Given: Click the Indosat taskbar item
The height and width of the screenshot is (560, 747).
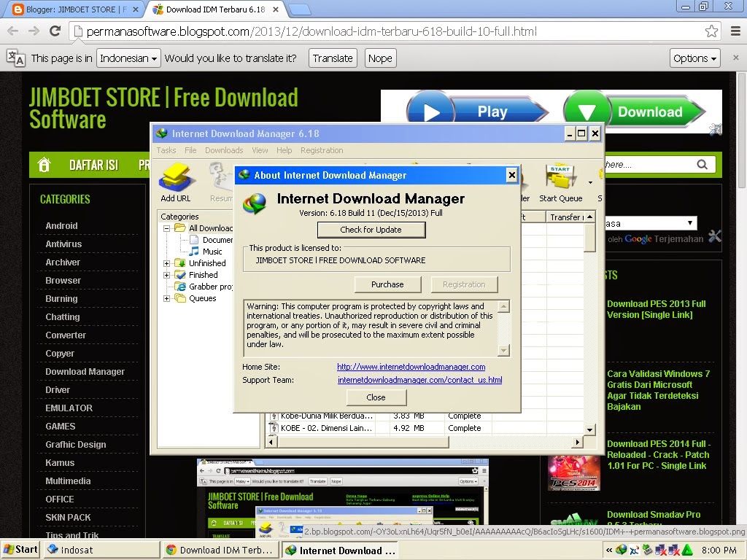Looking at the screenshot, I should click(102, 550).
